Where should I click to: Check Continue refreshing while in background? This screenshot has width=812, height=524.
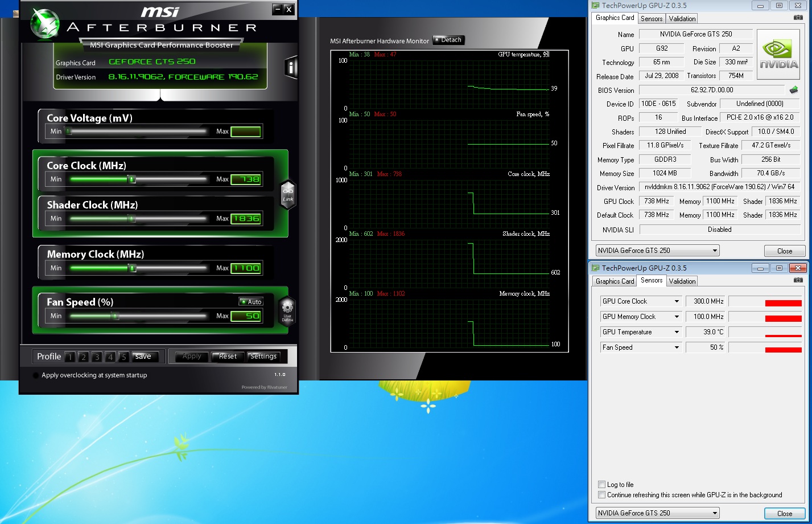602,495
